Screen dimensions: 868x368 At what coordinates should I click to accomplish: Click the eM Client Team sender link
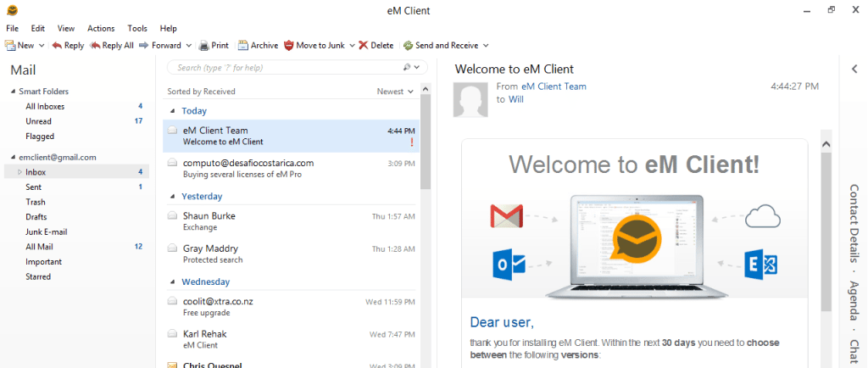coord(554,86)
